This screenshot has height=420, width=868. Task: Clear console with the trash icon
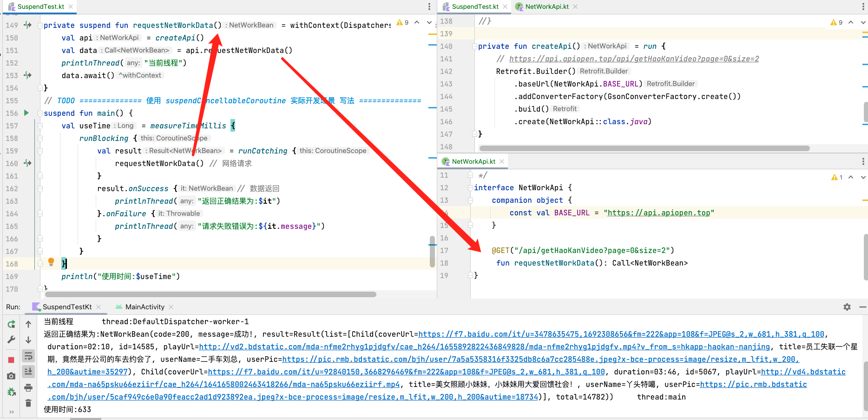(x=28, y=403)
